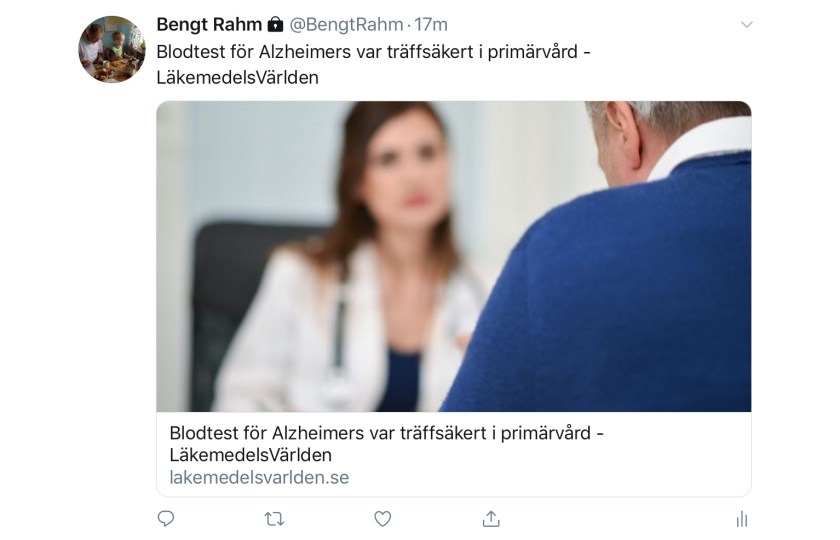Open the Bengt Rahm display name link
This screenshot has height=540, width=840.
[x=208, y=25]
